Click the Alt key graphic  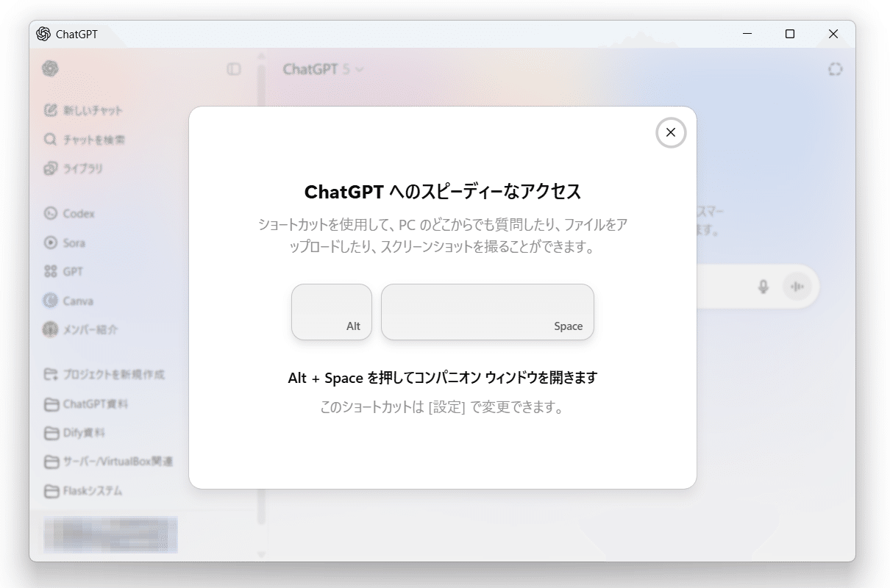pyautogui.click(x=332, y=312)
